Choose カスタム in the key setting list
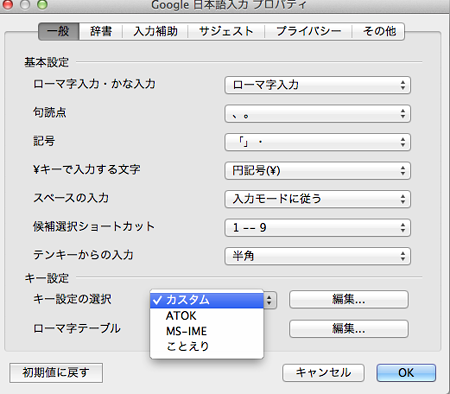Screen dimensions: 450x394 (x=207, y=300)
